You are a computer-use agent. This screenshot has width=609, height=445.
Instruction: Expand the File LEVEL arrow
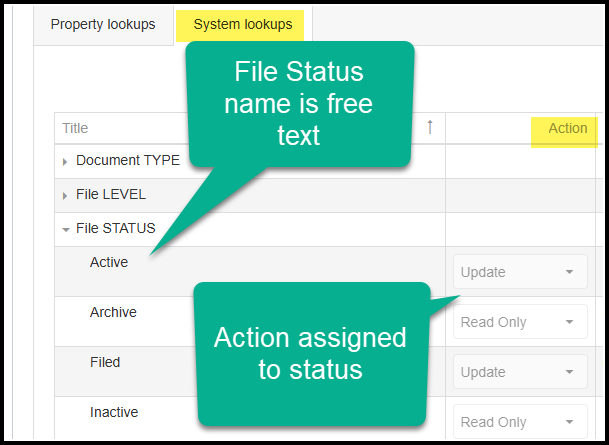pyautogui.click(x=66, y=195)
